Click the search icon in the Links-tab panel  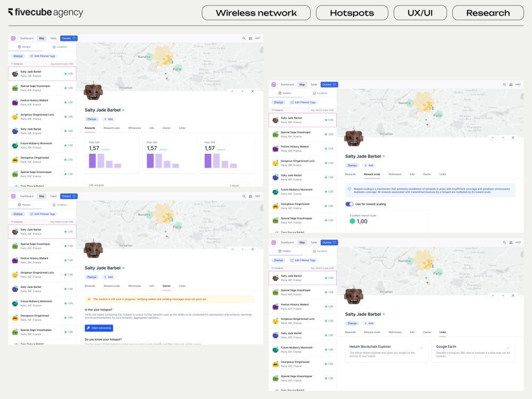(x=504, y=242)
